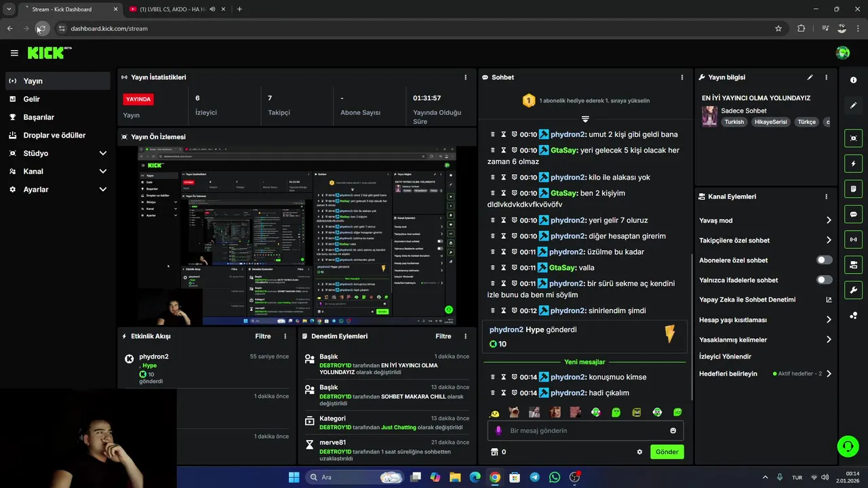Delete the 'valla' message via trash icon
The width and height of the screenshot is (868, 488).
point(493,268)
